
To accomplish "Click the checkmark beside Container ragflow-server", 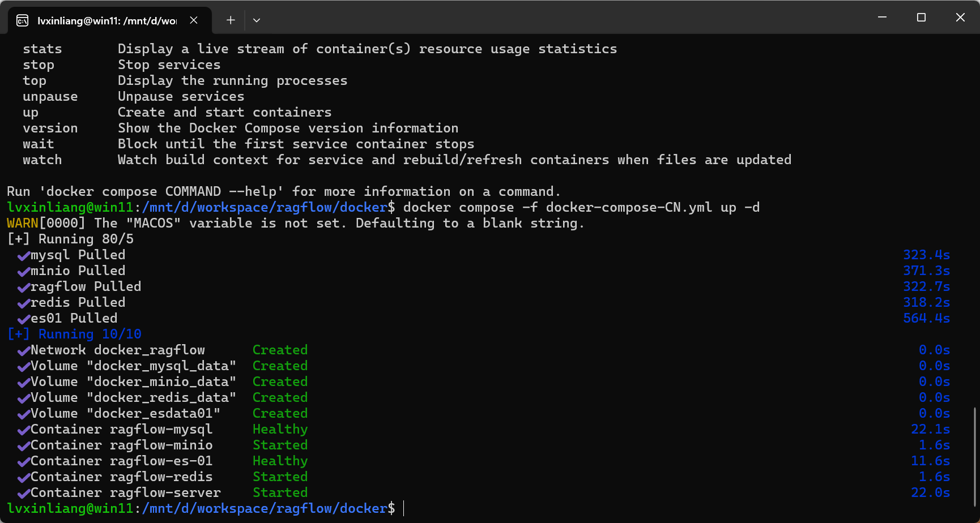I will 23,494.
